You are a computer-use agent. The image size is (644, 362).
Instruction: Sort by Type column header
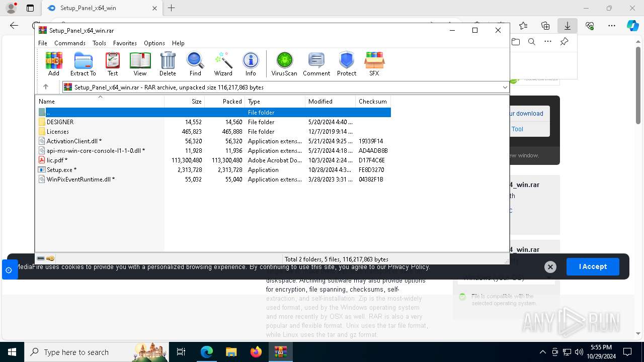coord(275,101)
